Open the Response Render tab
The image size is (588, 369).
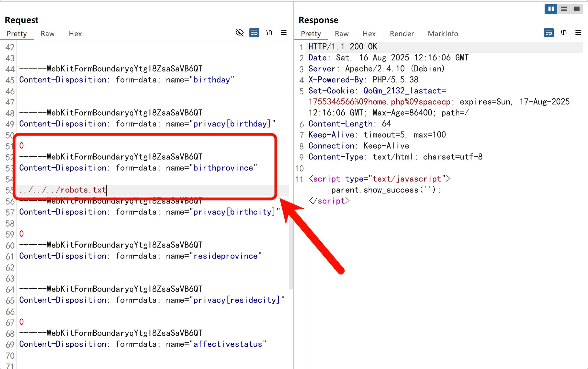tap(402, 34)
